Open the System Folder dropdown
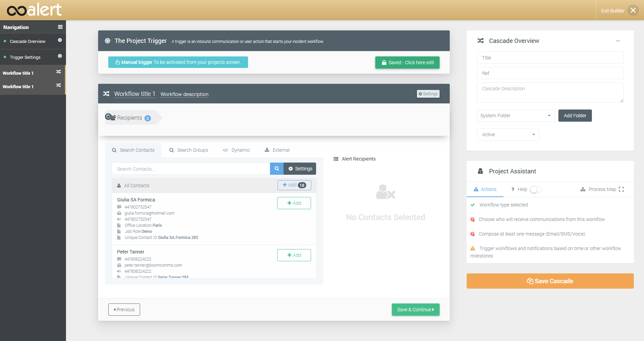Screen dimensions: 644x341 point(515,116)
